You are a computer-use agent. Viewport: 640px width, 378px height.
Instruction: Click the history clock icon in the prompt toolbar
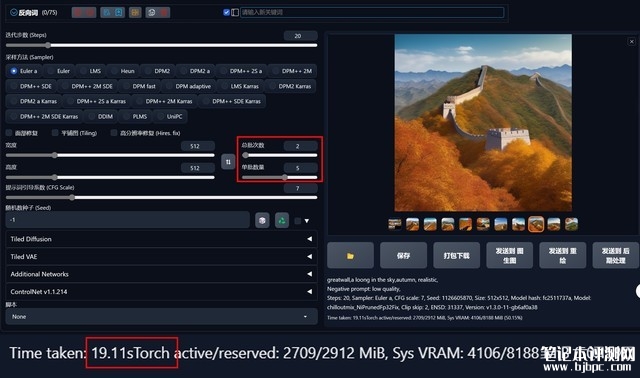pos(151,12)
